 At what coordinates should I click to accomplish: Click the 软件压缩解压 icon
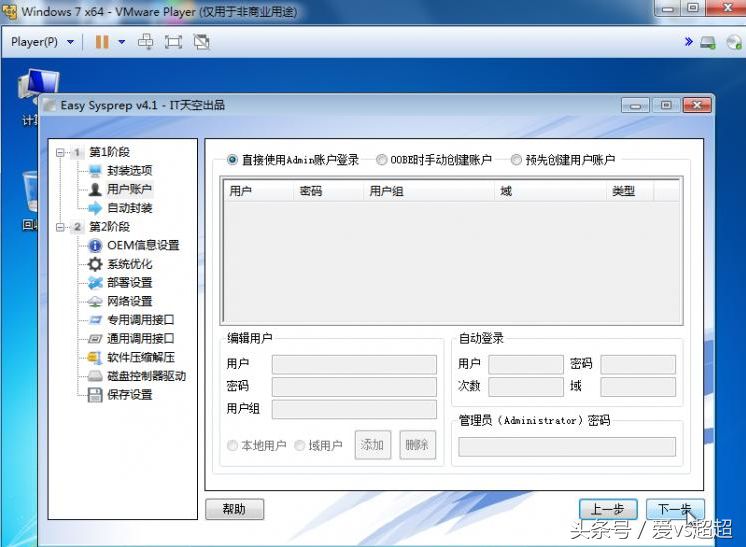tap(95, 357)
